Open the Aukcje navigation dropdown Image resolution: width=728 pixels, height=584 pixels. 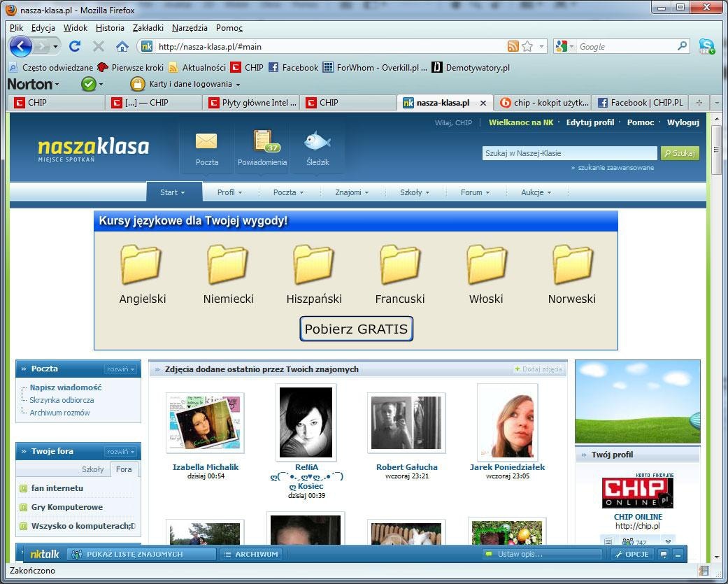click(x=536, y=192)
